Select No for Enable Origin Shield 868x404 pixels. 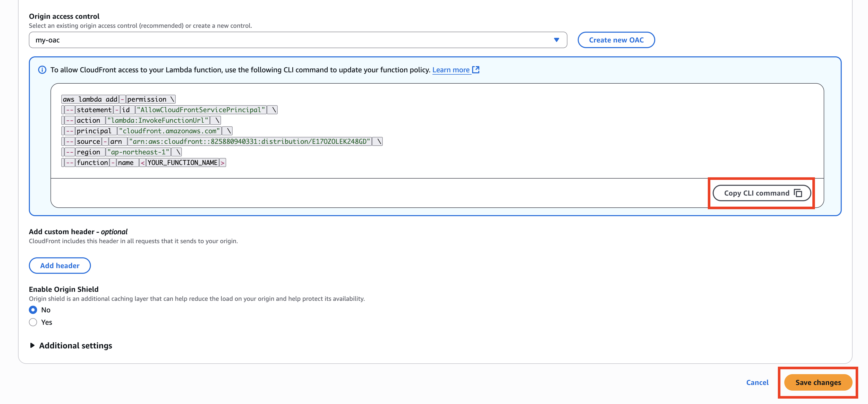click(x=33, y=310)
